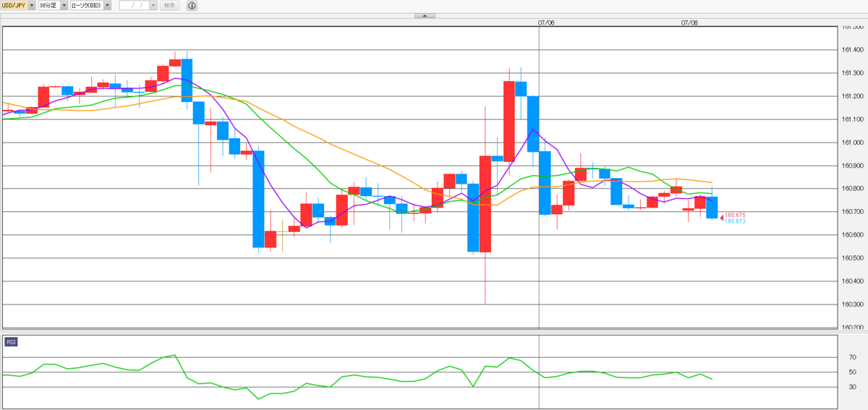
Task: Collapse the toolbar using the up-arrow handle
Action: coord(425,15)
